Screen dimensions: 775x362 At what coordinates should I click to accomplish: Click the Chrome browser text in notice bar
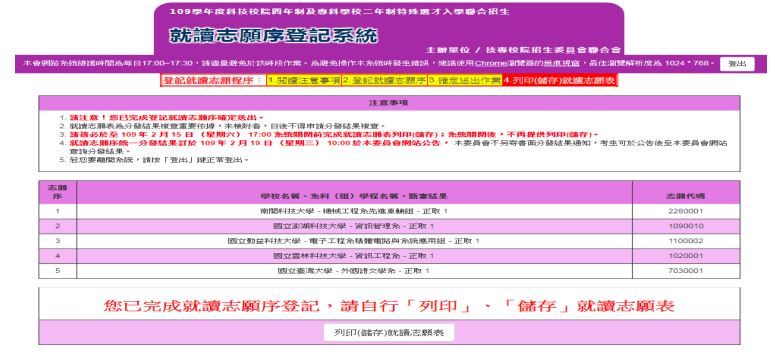tap(491, 64)
